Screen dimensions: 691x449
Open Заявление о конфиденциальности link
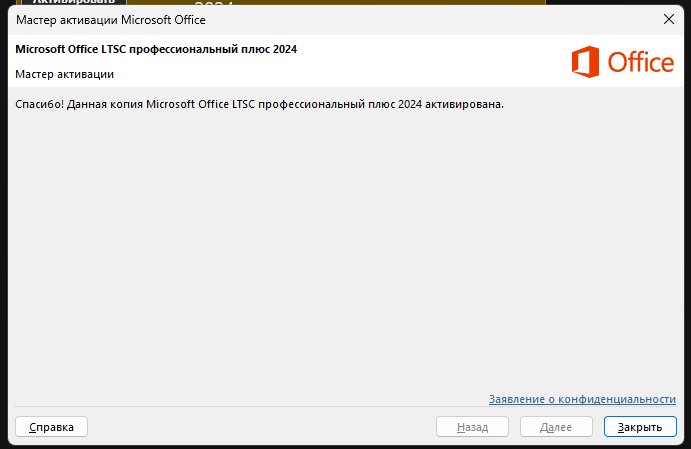582,399
